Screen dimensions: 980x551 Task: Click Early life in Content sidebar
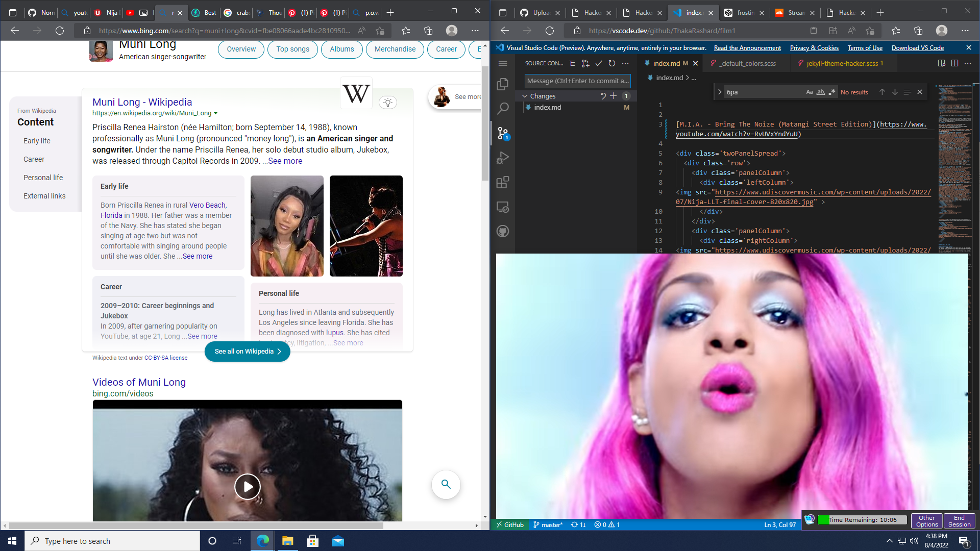coord(37,141)
